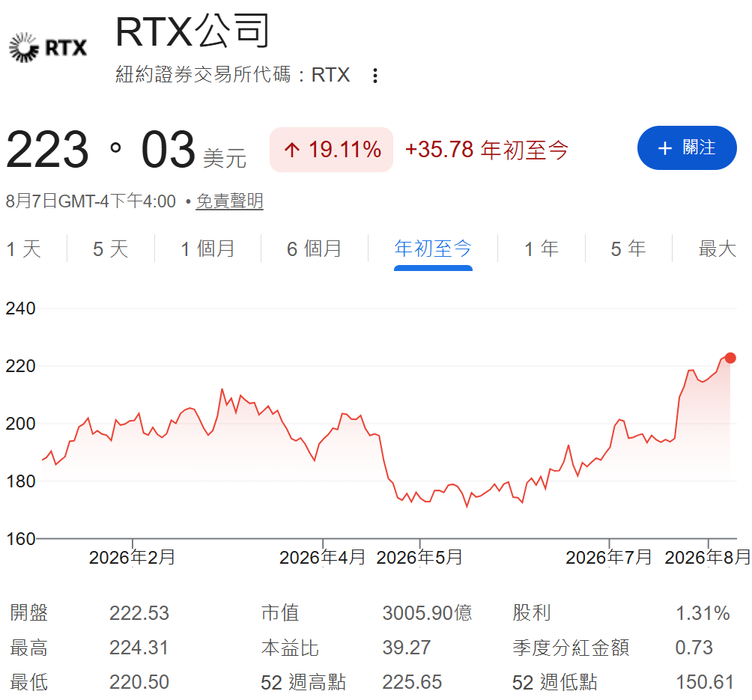The width and height of the screenshot is (752, 700).
Task: Click the 開盤 label
Action: tap(28, 613)
